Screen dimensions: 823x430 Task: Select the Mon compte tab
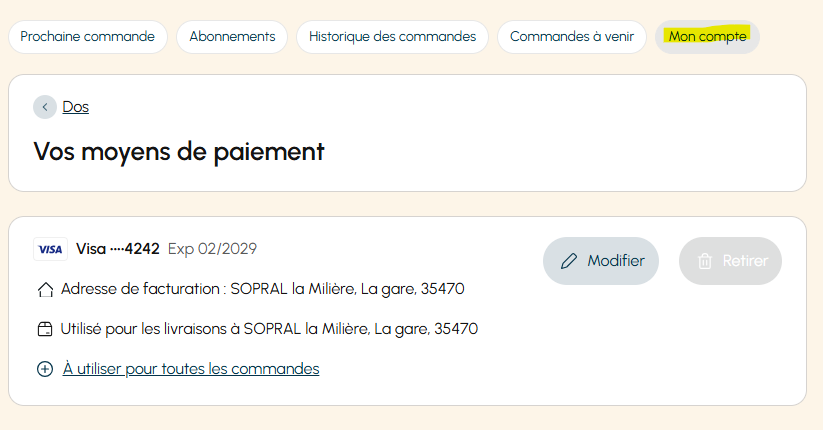point(707,37)
